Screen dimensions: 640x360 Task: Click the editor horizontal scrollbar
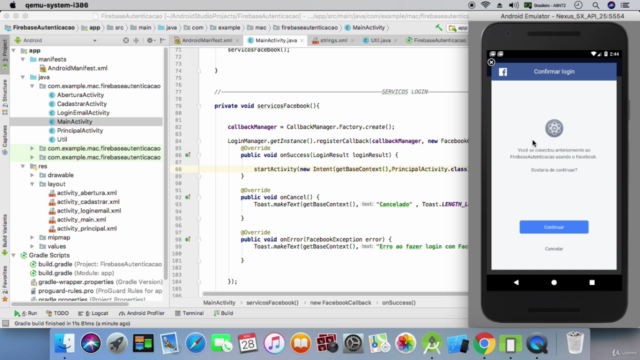click(x=335, y=294)
